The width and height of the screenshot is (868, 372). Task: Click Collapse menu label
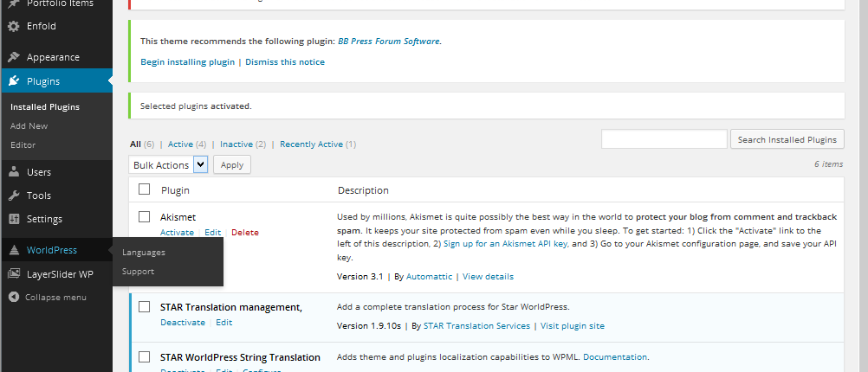click(55, 298)
